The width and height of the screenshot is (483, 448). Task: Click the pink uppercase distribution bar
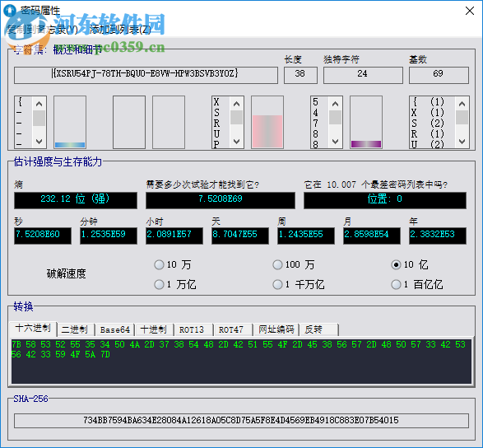pyautogui.click(x=267, y=131)
